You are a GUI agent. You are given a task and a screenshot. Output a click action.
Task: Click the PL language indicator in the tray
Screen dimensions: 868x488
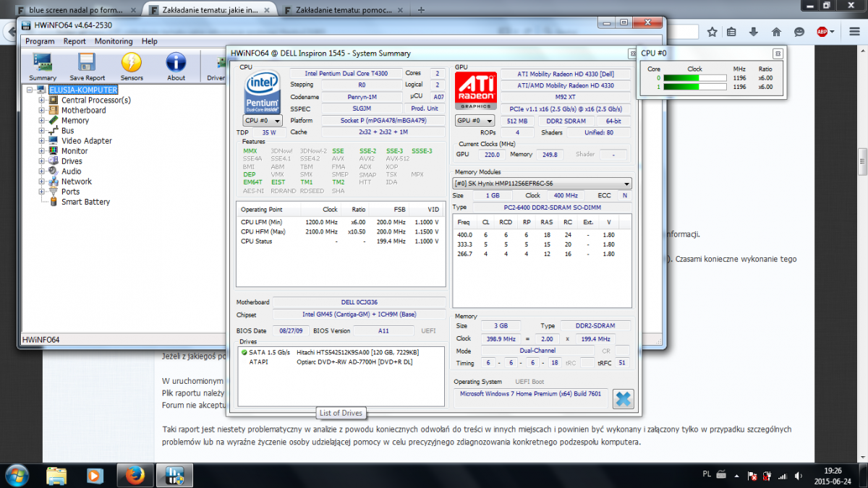pyautogui.click(x=706, y=474)
